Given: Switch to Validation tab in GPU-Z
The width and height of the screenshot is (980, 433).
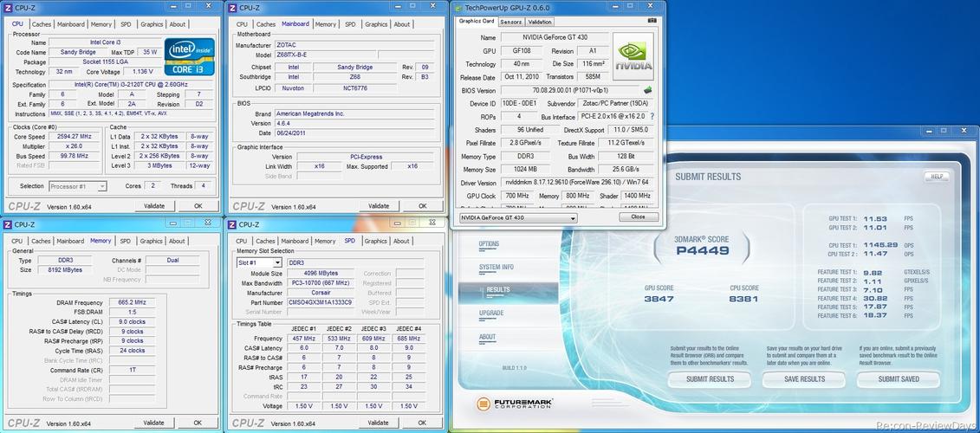Looking at the screenshot, I should tap(539, 22).
